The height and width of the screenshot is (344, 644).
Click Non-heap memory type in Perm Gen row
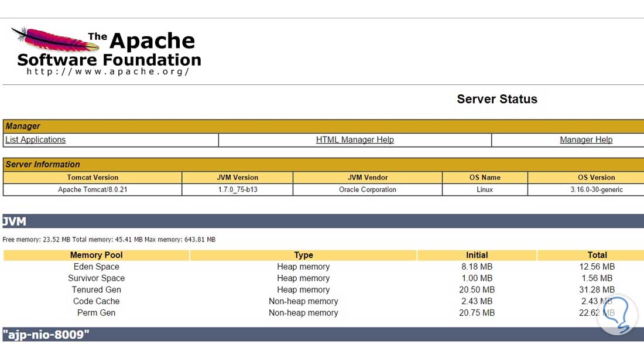pyautogui.click(x=303, y=313)
